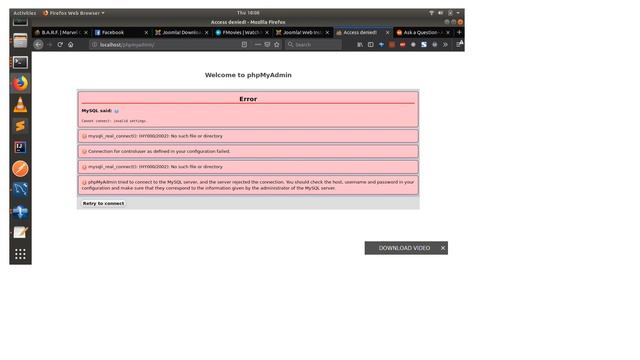Close the Facebook tab
Screen dimensions: 640x360
pos(146,33)
